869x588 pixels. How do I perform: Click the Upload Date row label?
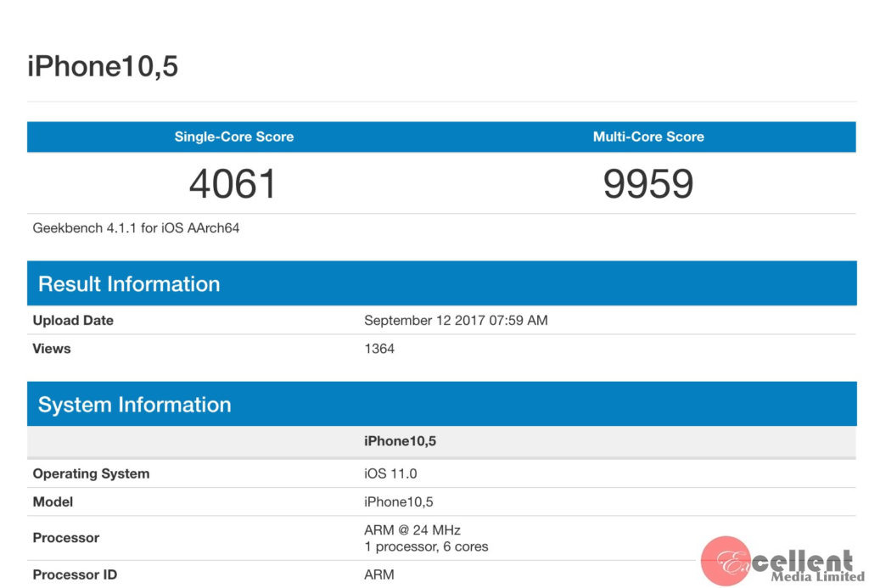click(73, 321)
